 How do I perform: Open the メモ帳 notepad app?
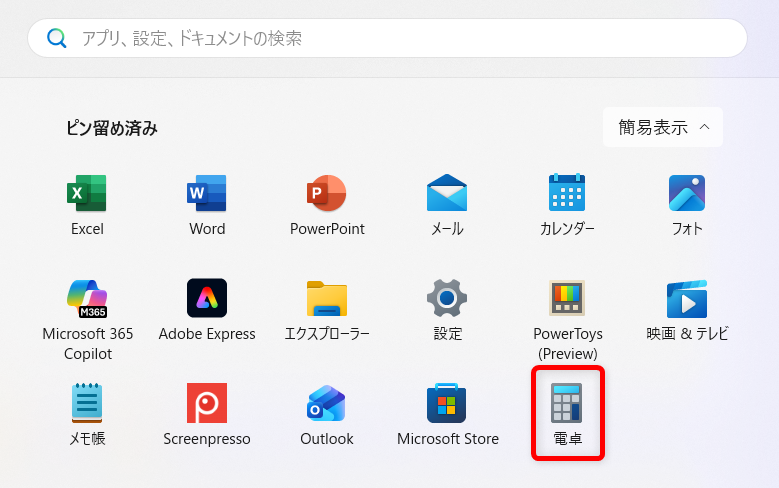(87, 415)
